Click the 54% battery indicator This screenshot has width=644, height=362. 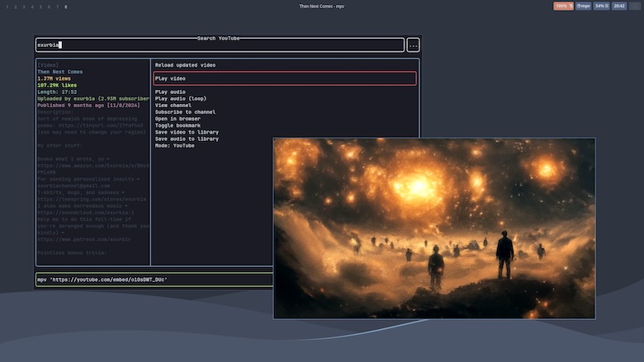point(602,6)
